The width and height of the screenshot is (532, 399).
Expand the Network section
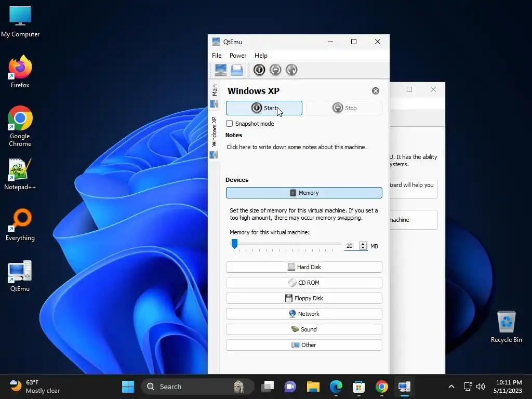[x=304, y=314]
